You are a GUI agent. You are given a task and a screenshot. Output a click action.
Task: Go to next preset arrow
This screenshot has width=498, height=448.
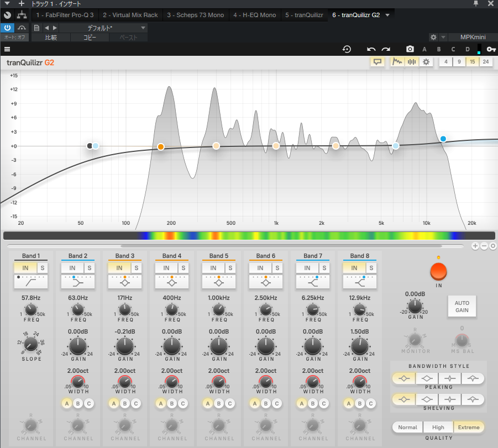(55, 28)
